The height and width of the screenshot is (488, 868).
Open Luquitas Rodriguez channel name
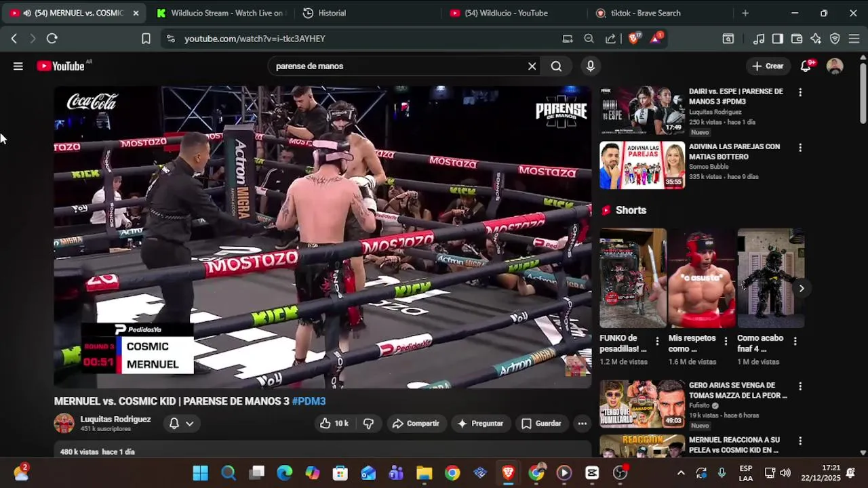pyautogui.click(x=115, y=419)
